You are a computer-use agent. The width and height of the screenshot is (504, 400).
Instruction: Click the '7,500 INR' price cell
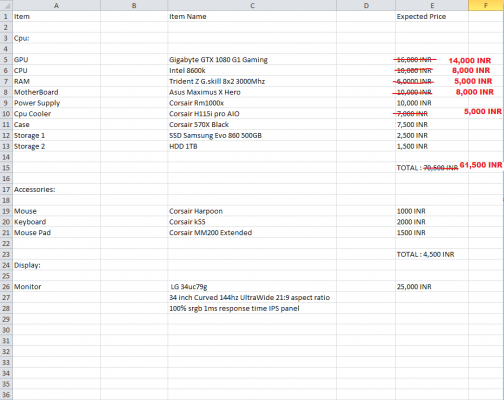click(432, 125)
